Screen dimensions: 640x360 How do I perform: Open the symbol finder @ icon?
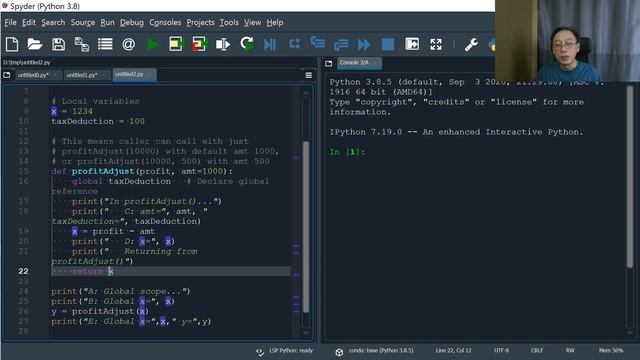pos(128,44)
